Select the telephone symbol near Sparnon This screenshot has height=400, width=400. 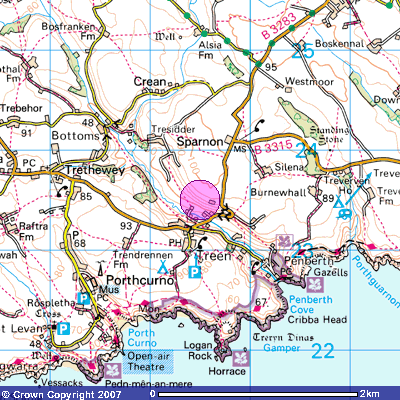click(259, 126)
